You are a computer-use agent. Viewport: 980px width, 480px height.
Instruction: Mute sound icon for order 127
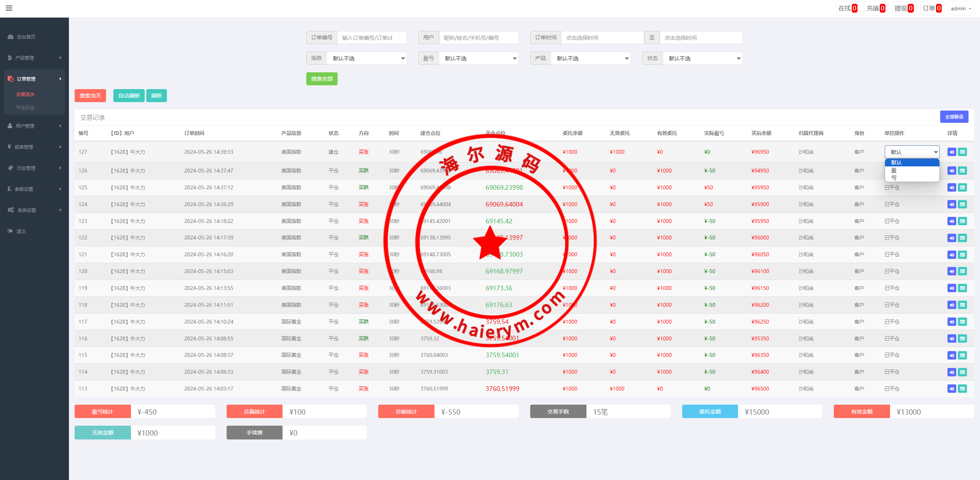point(952,152)
